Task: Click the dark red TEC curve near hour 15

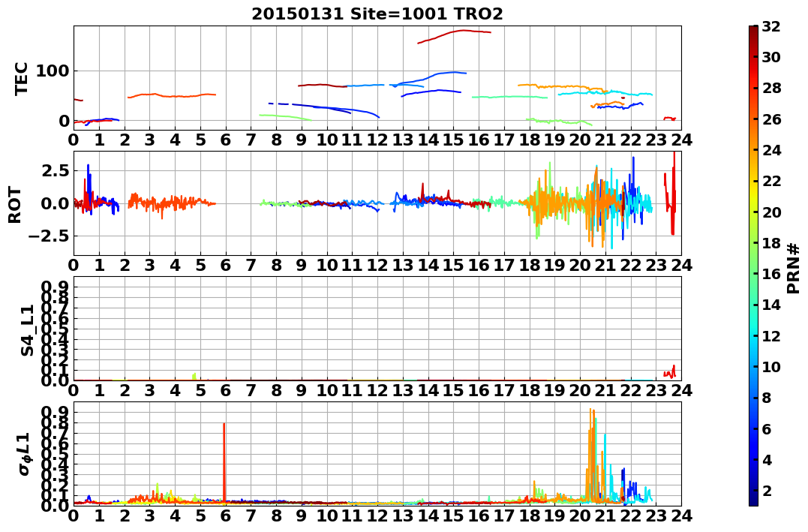Action: pyautogui.click(x=454, y=36)
